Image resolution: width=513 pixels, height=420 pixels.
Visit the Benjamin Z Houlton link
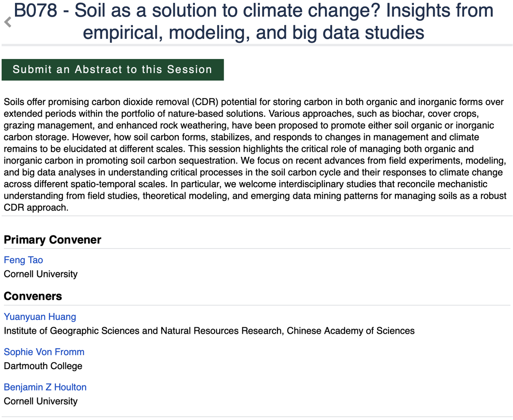pos(45,387)
